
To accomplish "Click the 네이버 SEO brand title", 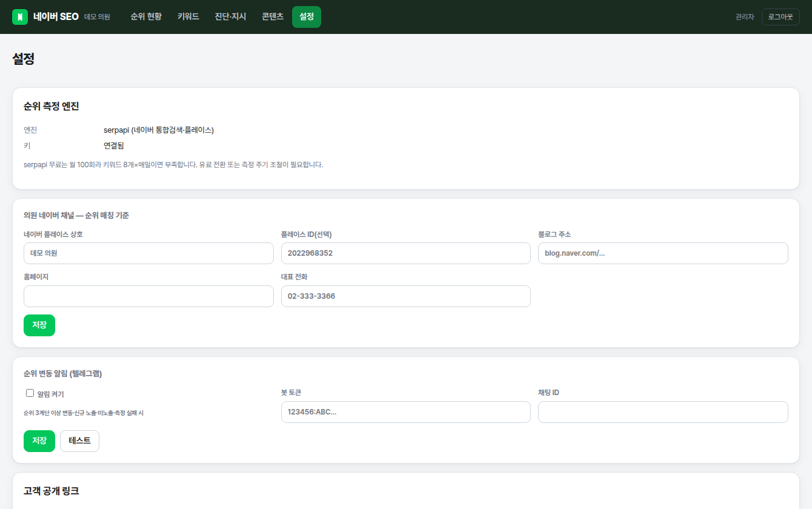I will click(56, 17).
